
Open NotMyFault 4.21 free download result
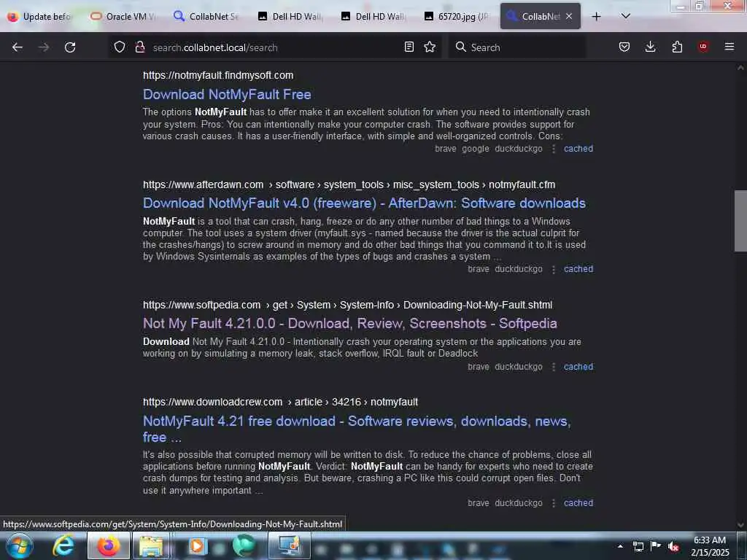click(356, 429)
